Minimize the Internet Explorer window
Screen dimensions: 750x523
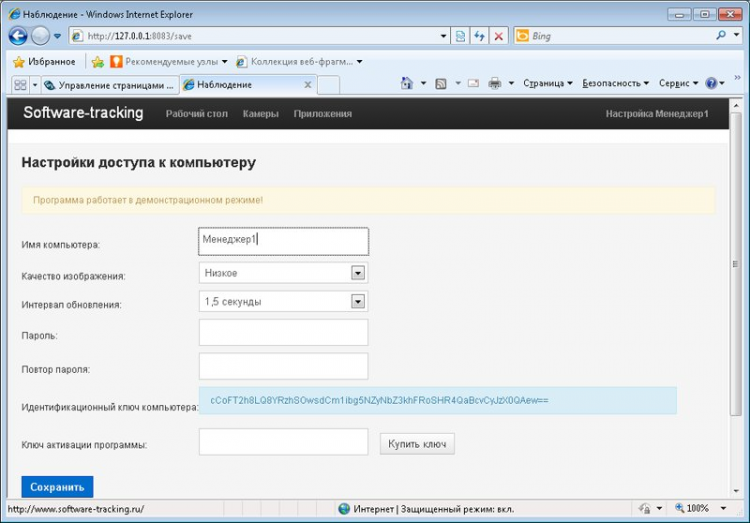click(679, 14)
